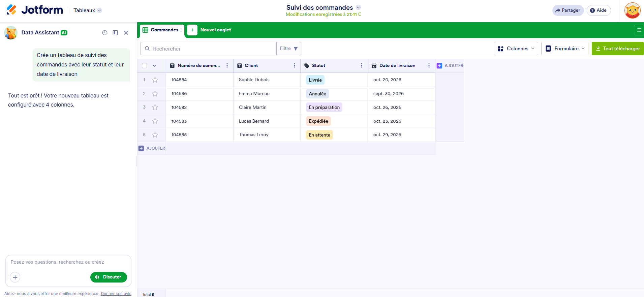Star the row for order 104583
The height and width of the screenshot is (297, 644).
coord(155,121)
